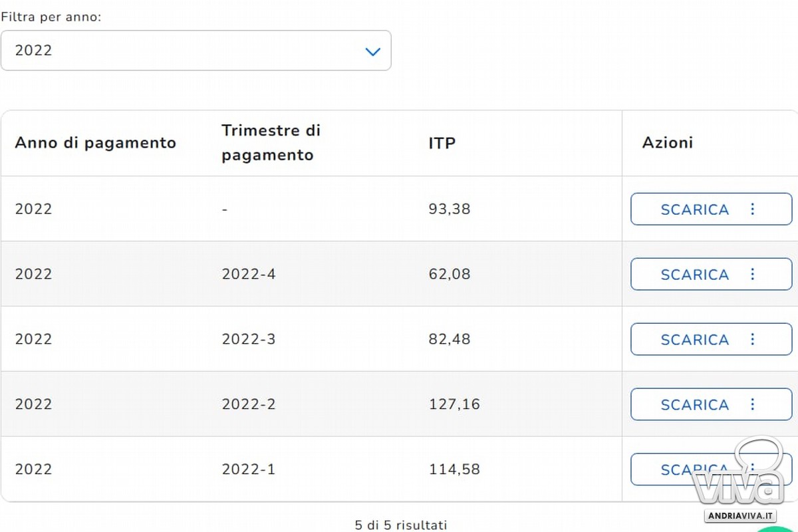
Task: Open the three-dot menu in the 2022-3 row
Action: (x=753, y=339)
